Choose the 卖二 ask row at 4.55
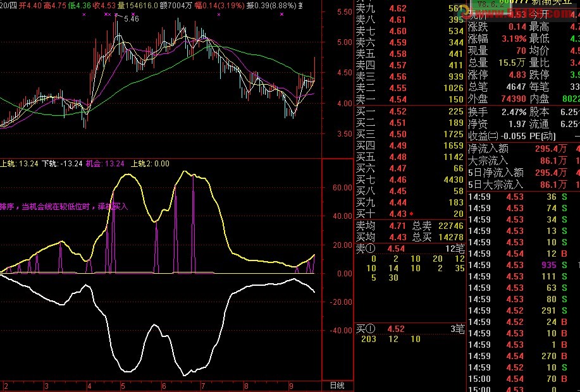Viewport: 580px width, 392px height. pyautogui.click(x=409, y=89)
